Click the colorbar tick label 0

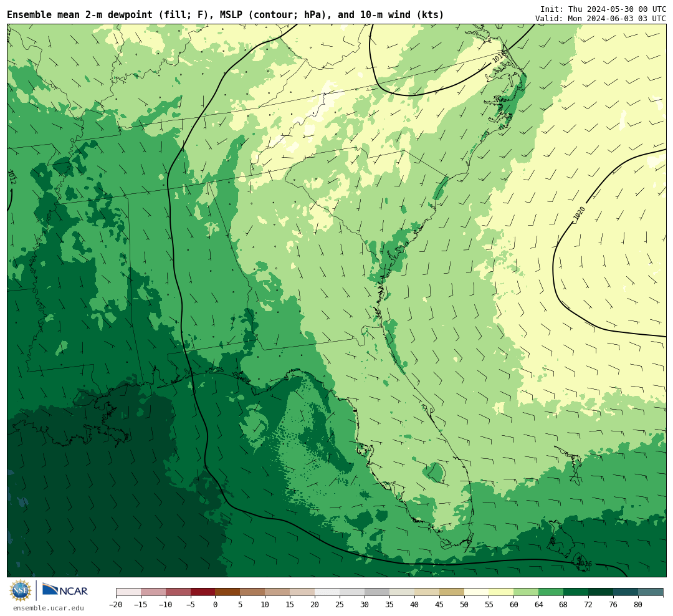(216, 605)
